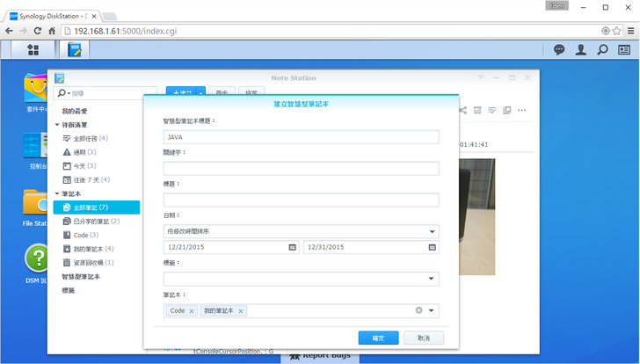Click the note photo thumbnail behind dialog

tap(477, 216)
